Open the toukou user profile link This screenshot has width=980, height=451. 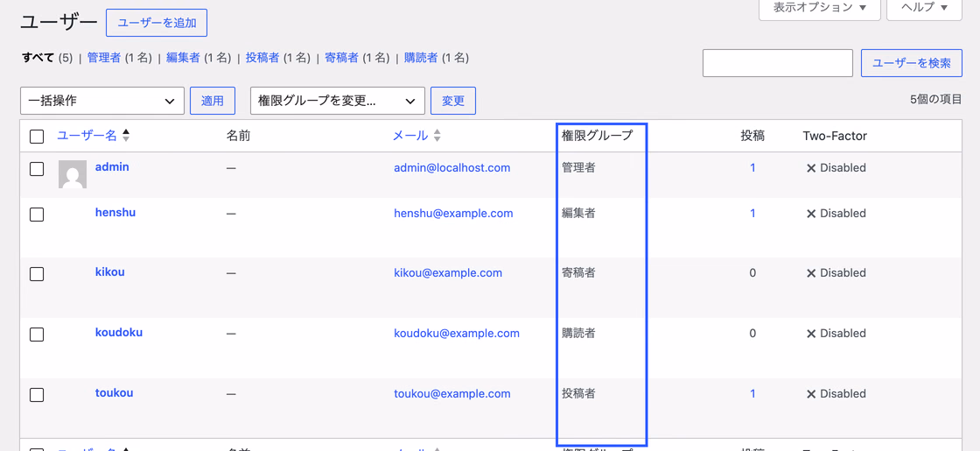coord(114,393)
